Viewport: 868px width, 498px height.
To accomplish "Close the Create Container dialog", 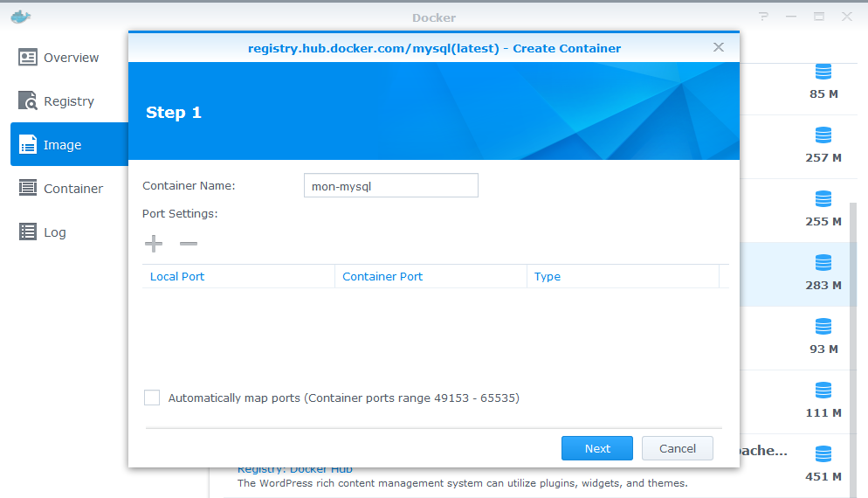I will tap(719, 48).
